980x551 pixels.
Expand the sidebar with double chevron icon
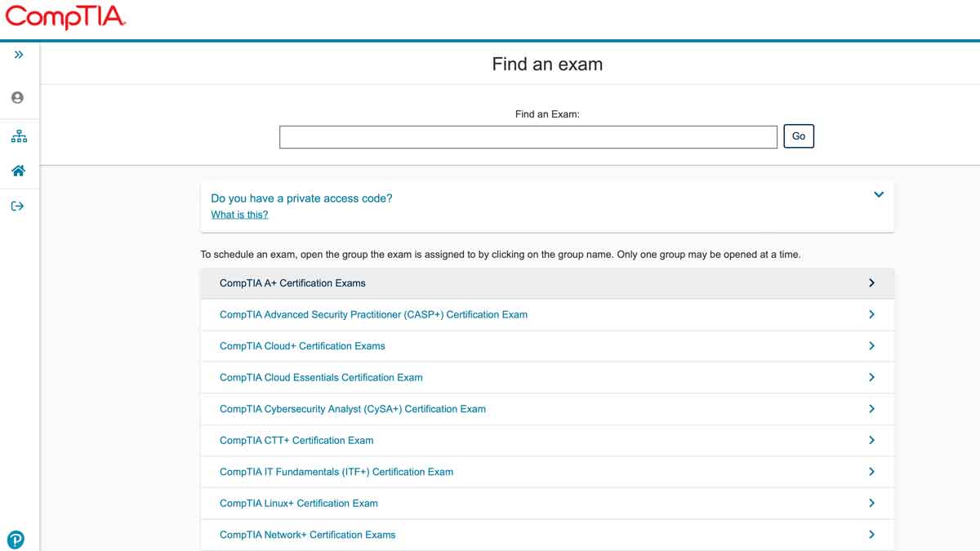pos(18,55)
